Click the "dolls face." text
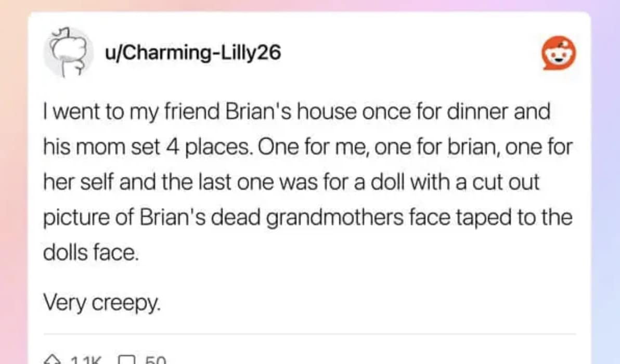The image size is (620, 364). pyautogui.click(x=91, y=253)
